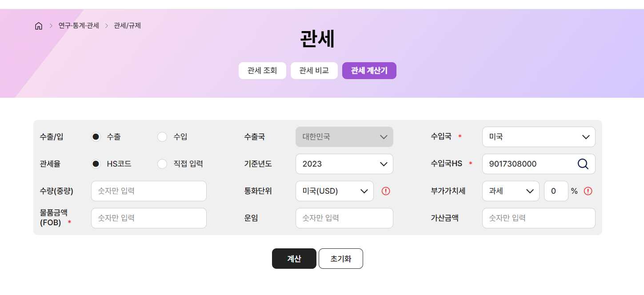The height and width of the screenshot is (295, 644).
Task: Select the 관세 계산기 tab
Action: tap(369, 71)
